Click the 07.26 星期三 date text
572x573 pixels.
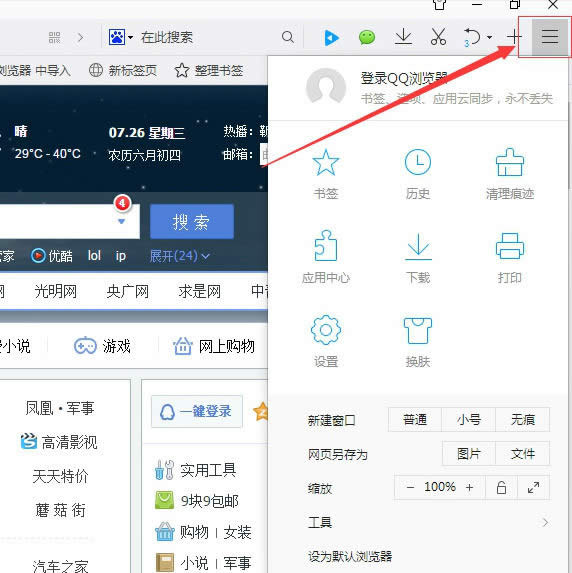coord(147,133)
